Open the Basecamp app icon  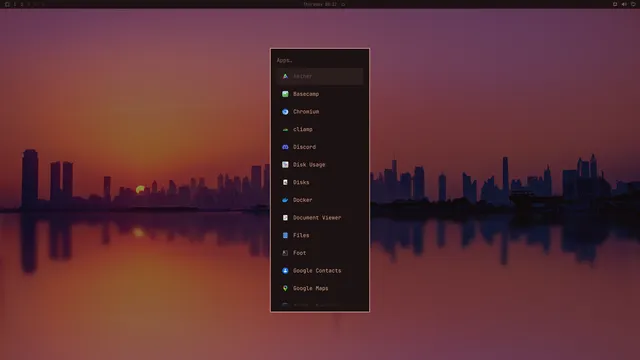pyautogui.click(x=285, y=94)
